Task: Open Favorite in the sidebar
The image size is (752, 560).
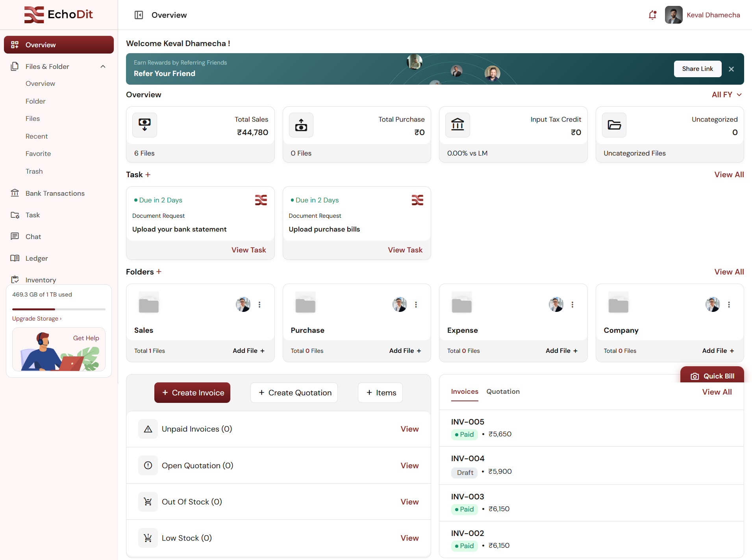Action: tap(38, 154)
